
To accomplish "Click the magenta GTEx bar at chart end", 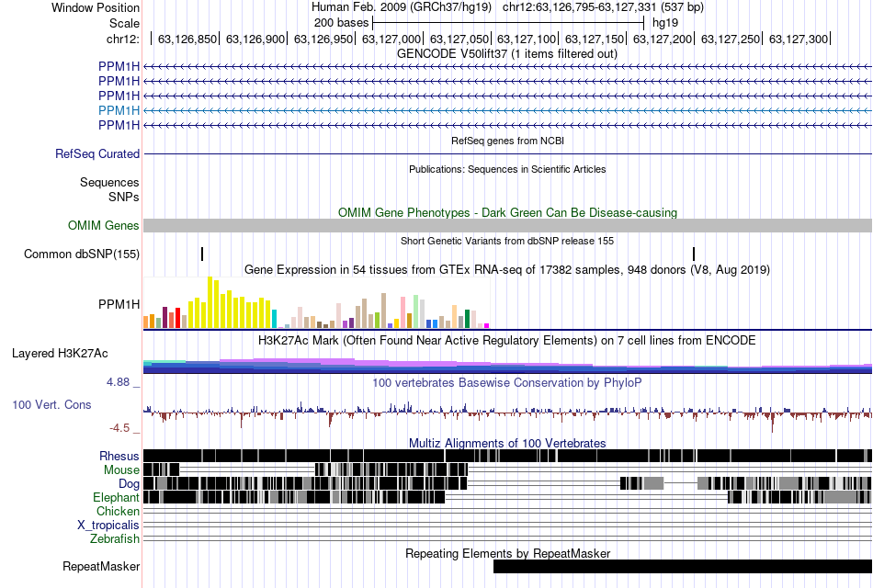I will pos(486,326).
